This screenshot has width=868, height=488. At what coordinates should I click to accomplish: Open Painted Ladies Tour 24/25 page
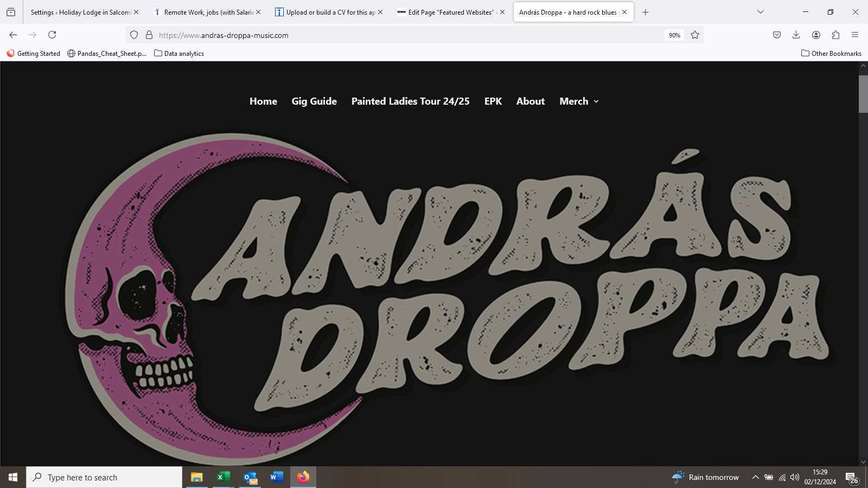coord(411,101)
